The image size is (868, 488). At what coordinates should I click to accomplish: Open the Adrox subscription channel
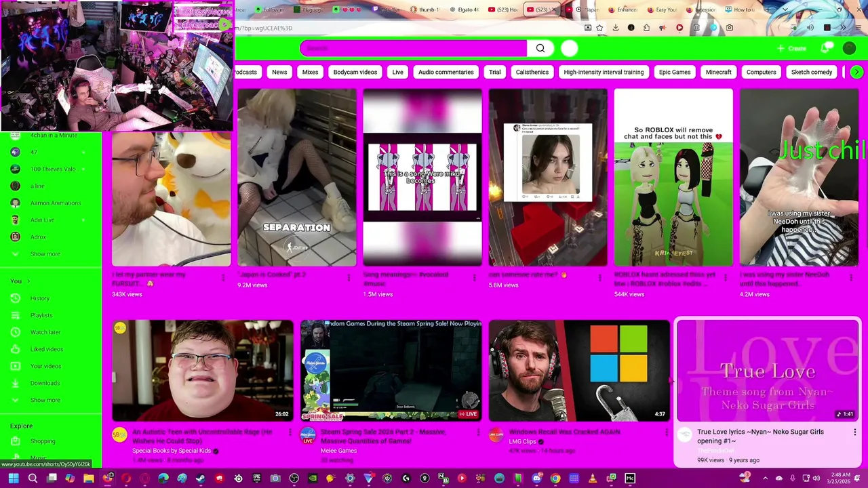point(38,237)
